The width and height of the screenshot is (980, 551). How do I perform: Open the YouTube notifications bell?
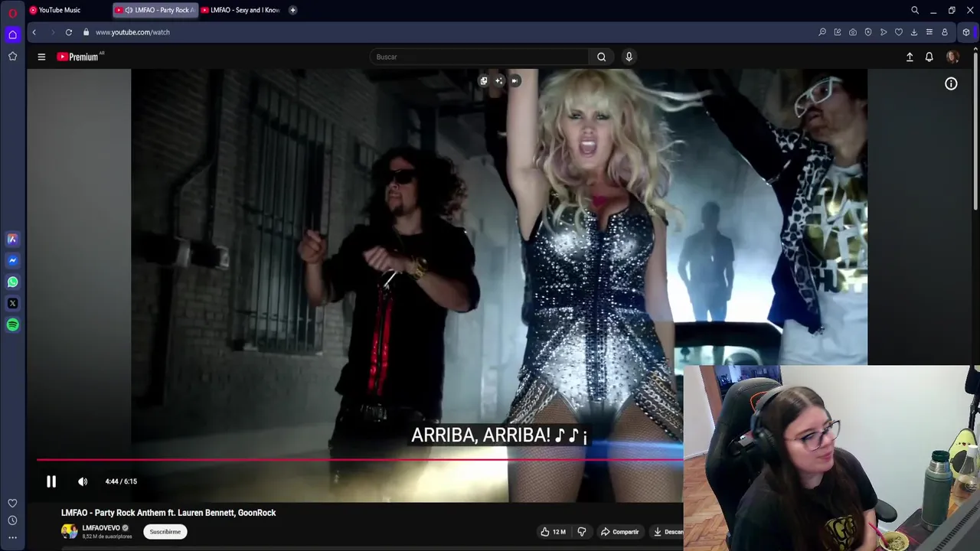click(x=929, y=57)
